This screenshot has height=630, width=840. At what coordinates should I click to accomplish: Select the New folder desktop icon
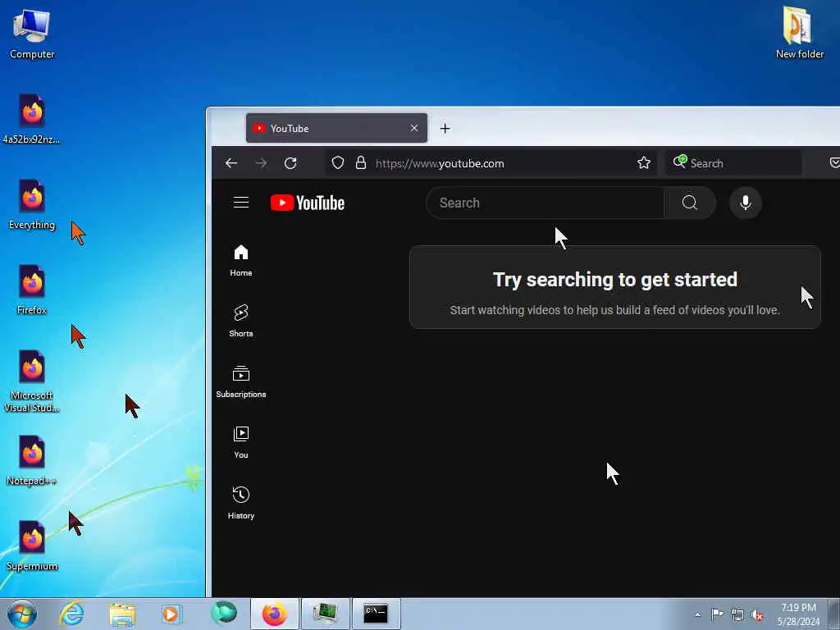tap(799, 32)
